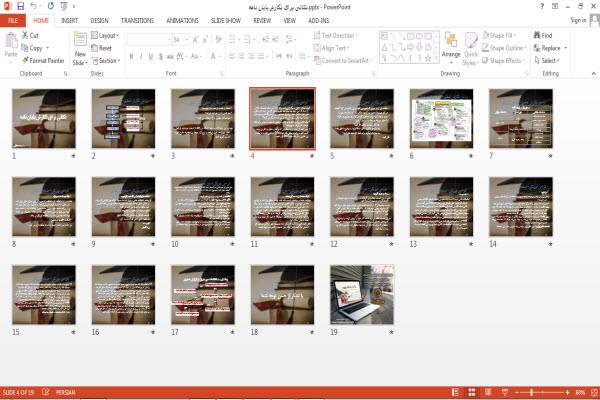Click the Copy button
The image size is (600, 400).
[x=32, y=48]
